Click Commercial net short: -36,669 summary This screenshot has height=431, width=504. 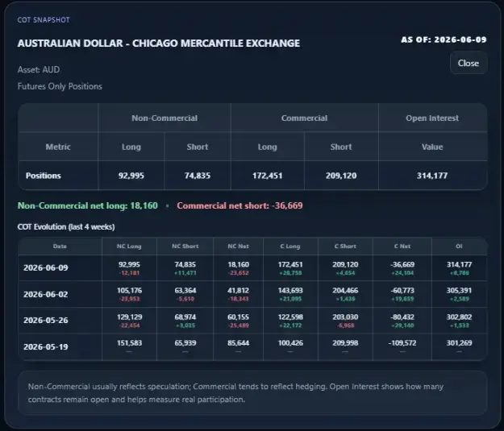240,205
